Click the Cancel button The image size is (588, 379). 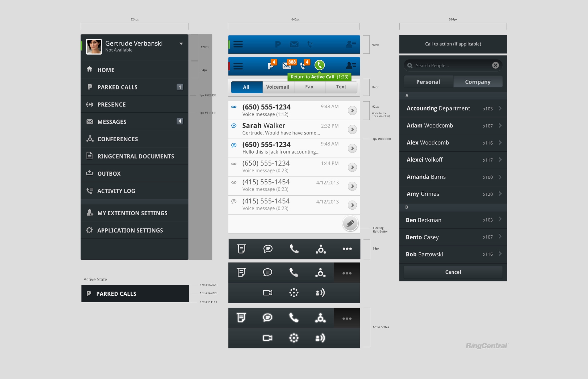tap(453, 272)
